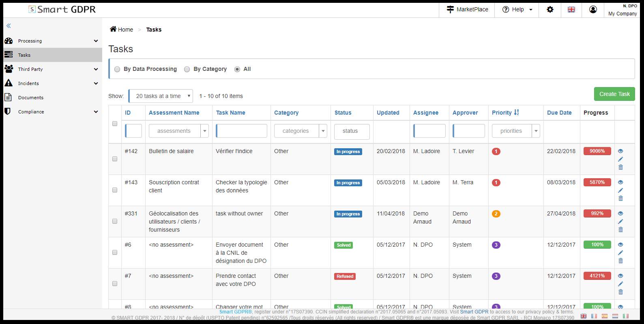644x324 pixels.
Task: Collapse the sidebar with double-chevron icon
Action: click(9, 26)
